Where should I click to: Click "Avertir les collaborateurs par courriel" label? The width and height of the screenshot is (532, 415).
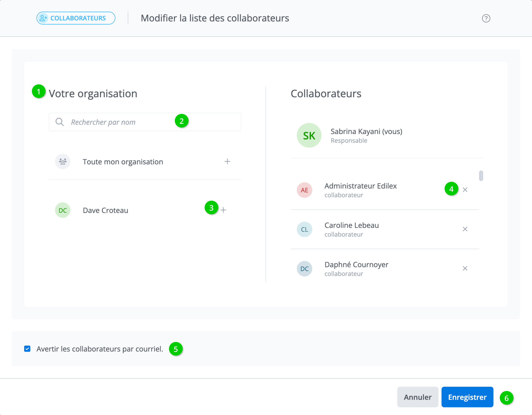100,349
